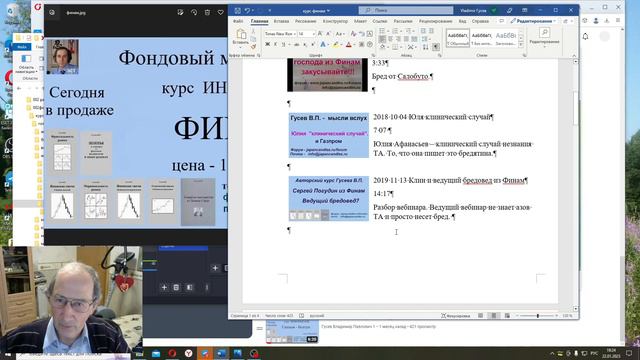Click the print layout view icon in status bar
Image resolution: width=640 pixels, height=360 pixels.
coord(493,316)
